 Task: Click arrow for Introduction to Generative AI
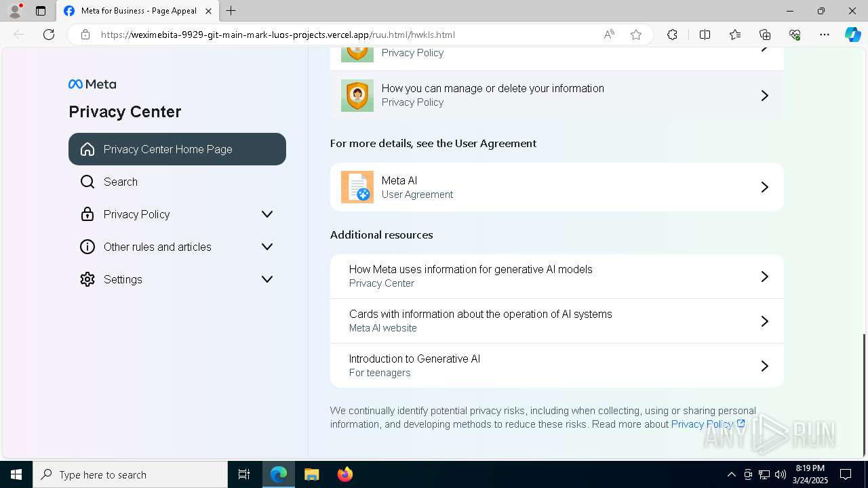pos(764,366)
